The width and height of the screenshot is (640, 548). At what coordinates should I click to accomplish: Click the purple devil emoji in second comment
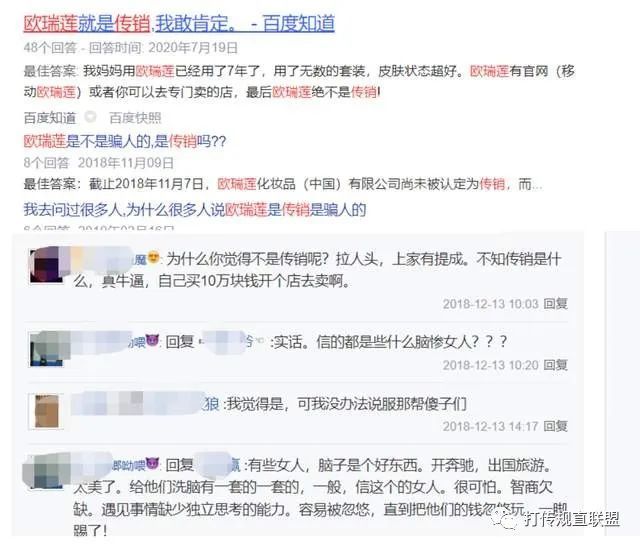click(152, 340)
